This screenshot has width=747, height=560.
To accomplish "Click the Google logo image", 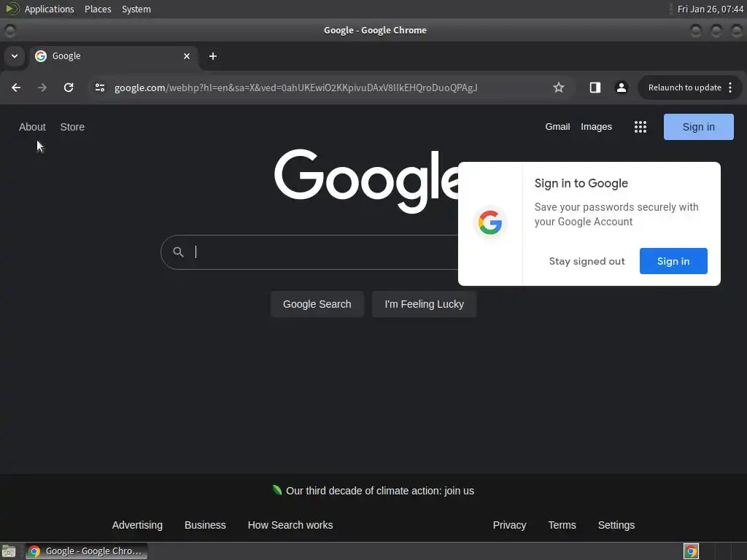I will [366, 180].
